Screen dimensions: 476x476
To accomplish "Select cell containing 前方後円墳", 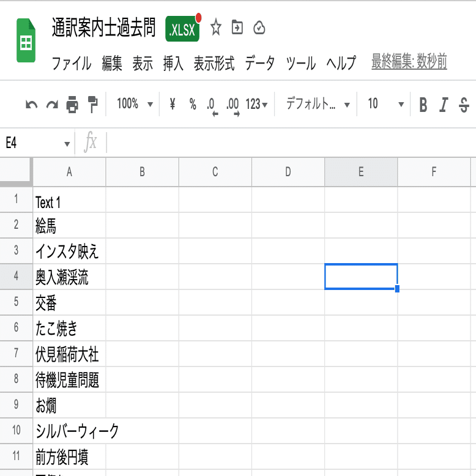I will click(69, 456).
